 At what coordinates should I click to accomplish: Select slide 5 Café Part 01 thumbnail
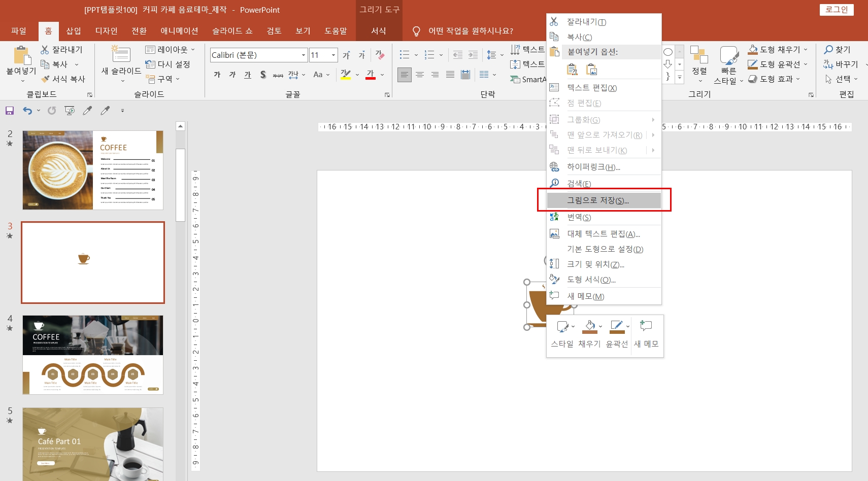[x=93, y=444]
